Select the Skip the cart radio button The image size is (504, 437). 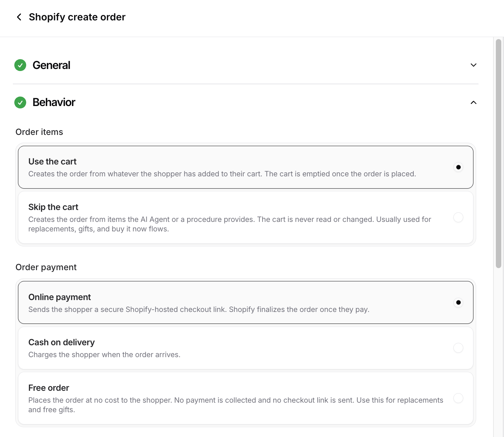pos(458,217)
